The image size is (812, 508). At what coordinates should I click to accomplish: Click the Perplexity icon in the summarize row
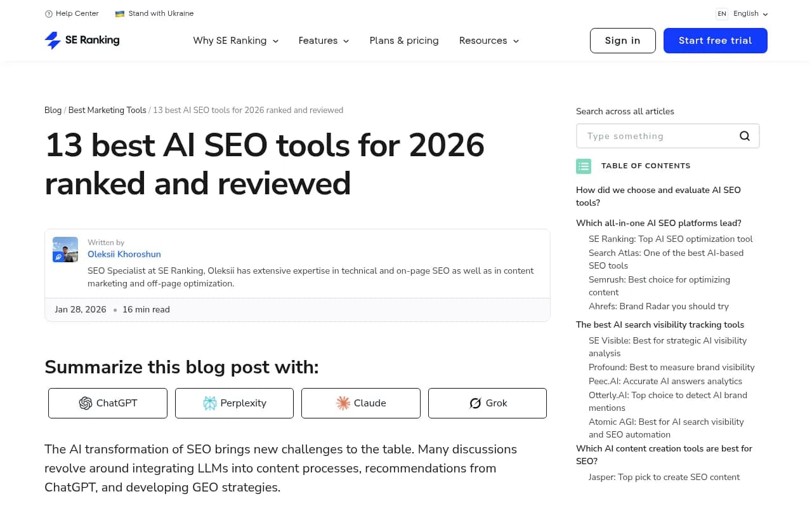(x=210, y=403)
